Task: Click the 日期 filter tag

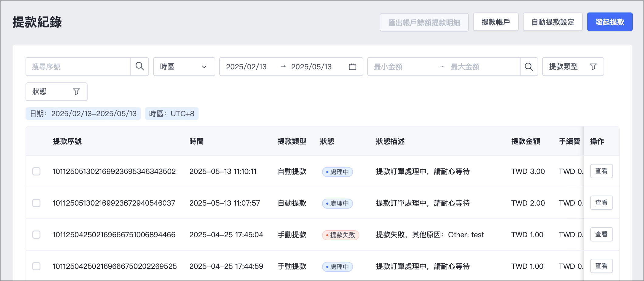Action: (x=83, y=113)
